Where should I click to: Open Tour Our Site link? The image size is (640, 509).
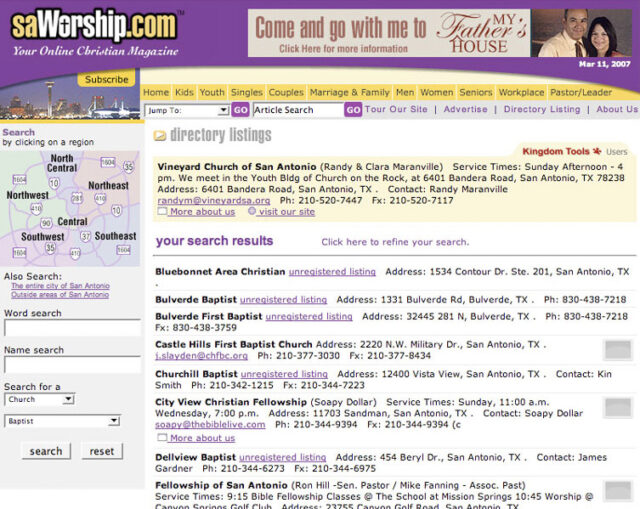[x=396, y=109]
